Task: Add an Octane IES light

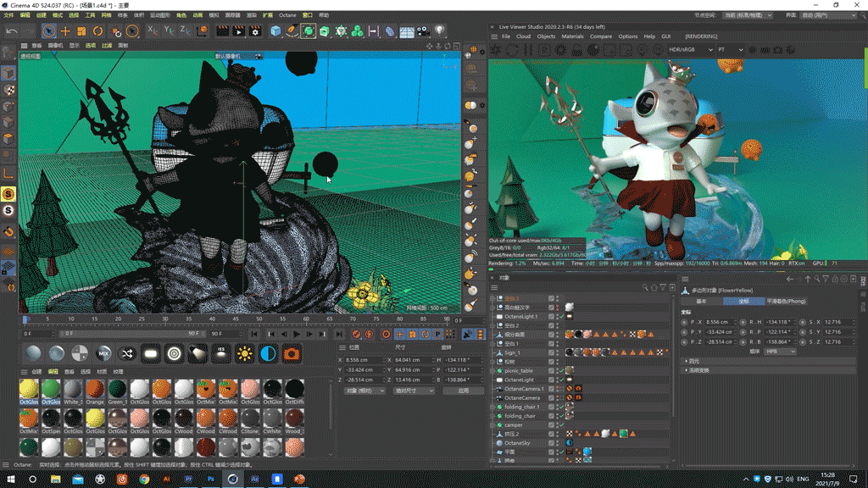Action: [x=221, y=353]
